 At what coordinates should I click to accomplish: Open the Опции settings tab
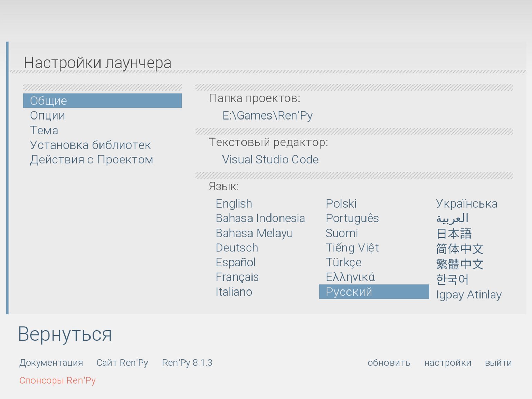(x=47, y=115)
